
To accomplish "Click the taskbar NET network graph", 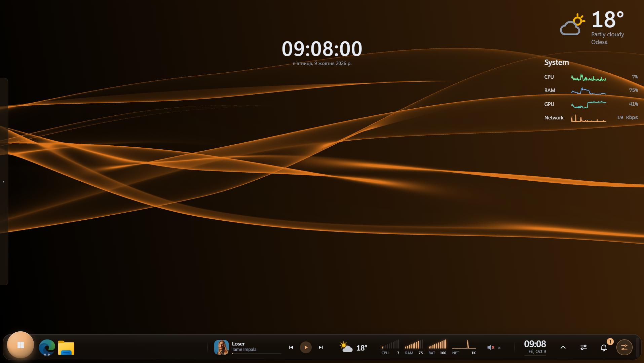I will point(464,347).
